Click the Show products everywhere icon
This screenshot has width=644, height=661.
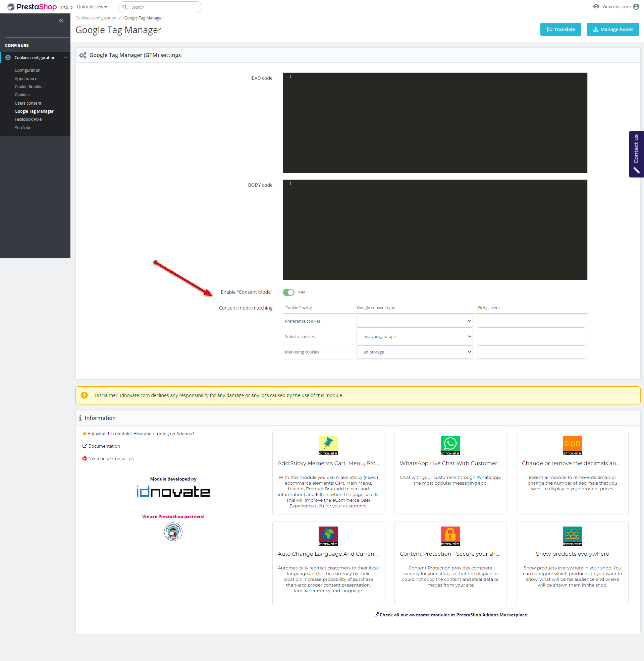click(x=572, y=536)
